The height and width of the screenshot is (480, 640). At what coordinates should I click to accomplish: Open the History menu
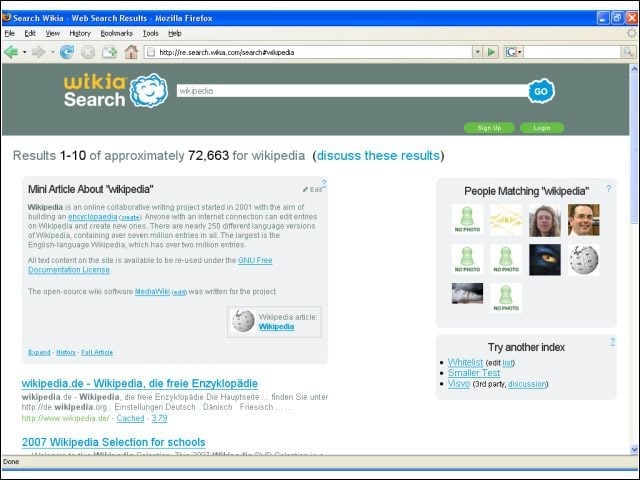80,33
